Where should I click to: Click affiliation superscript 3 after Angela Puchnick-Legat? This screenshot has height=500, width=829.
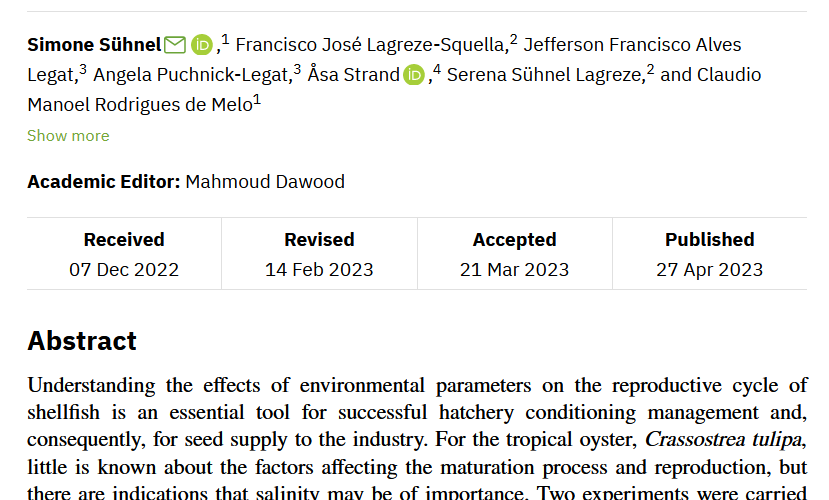point(297,70)
